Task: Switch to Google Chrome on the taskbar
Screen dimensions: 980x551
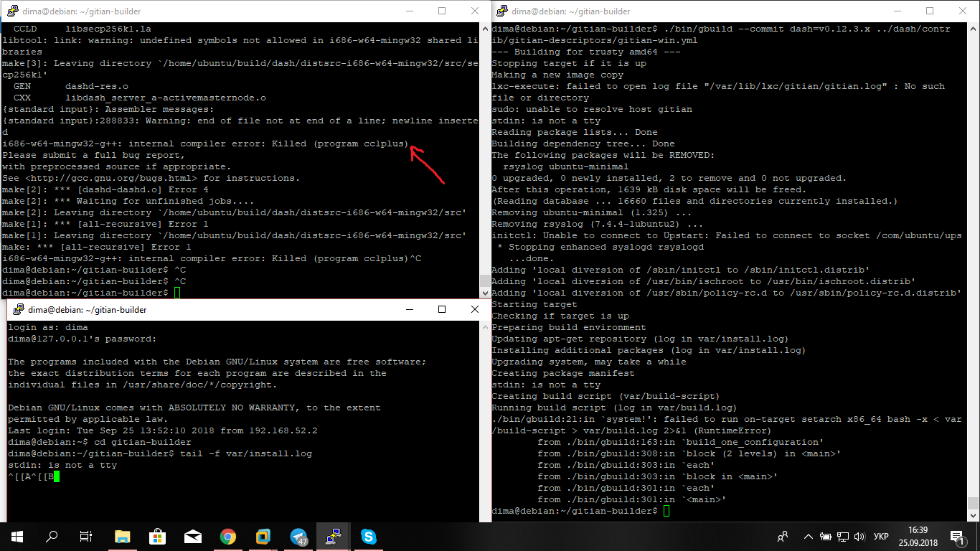Action: (228, 536)
